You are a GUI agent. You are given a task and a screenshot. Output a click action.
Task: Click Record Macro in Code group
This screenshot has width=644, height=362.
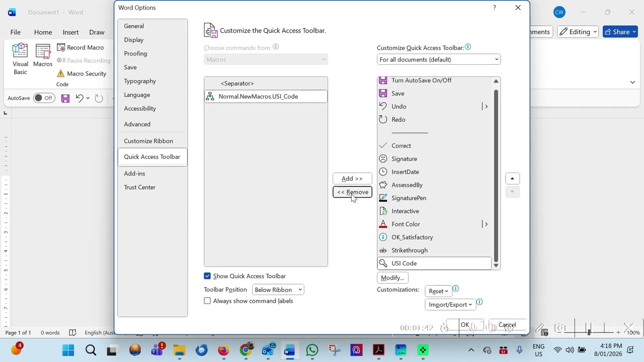click(x=80, y=47)
